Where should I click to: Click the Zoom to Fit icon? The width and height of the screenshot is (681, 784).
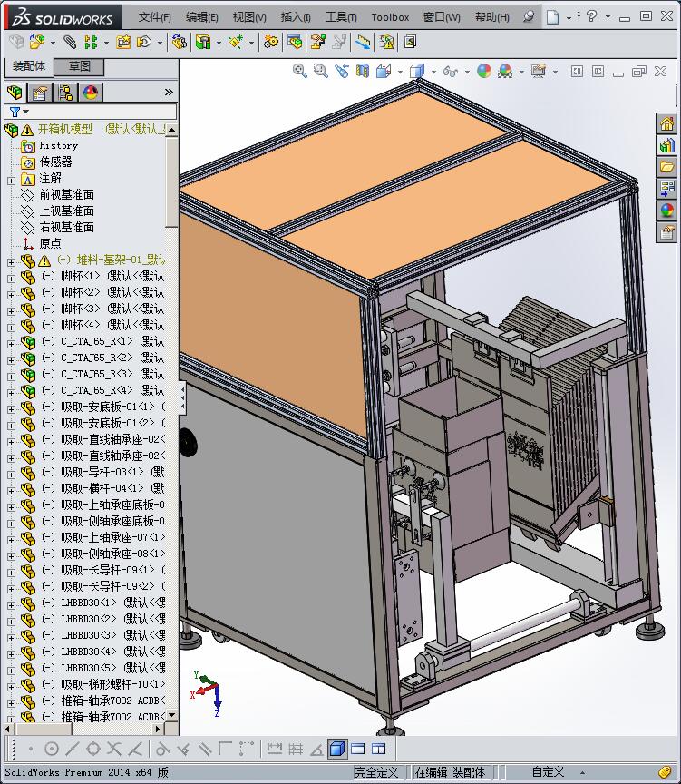pos(300,71)
